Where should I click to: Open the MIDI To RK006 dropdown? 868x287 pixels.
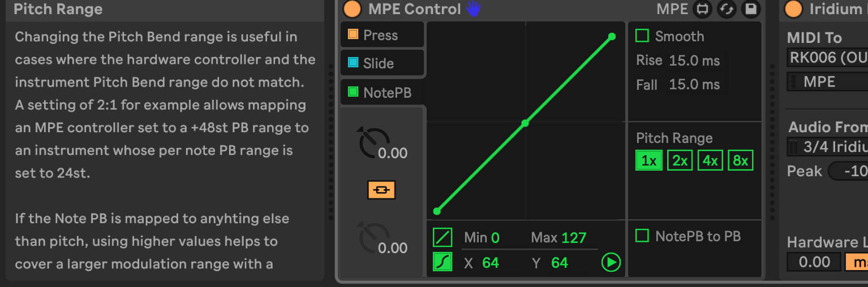[826, 58]
